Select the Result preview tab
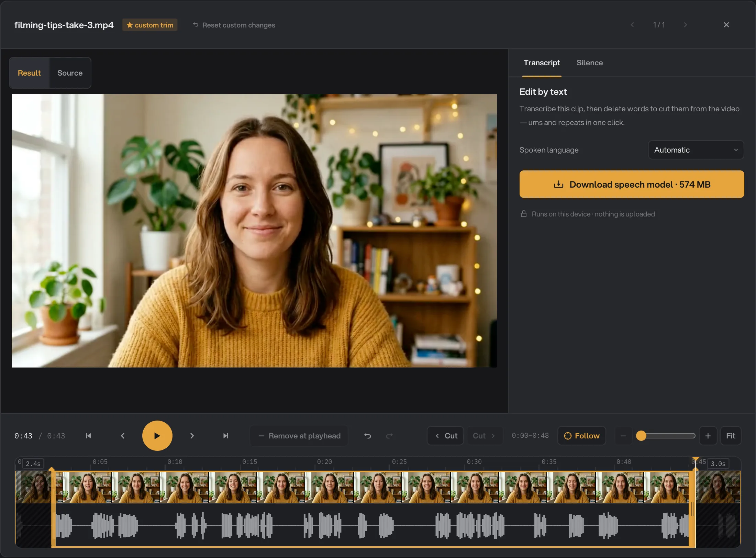The width and height of the screenshot is (756, 558). click(29, 73)
